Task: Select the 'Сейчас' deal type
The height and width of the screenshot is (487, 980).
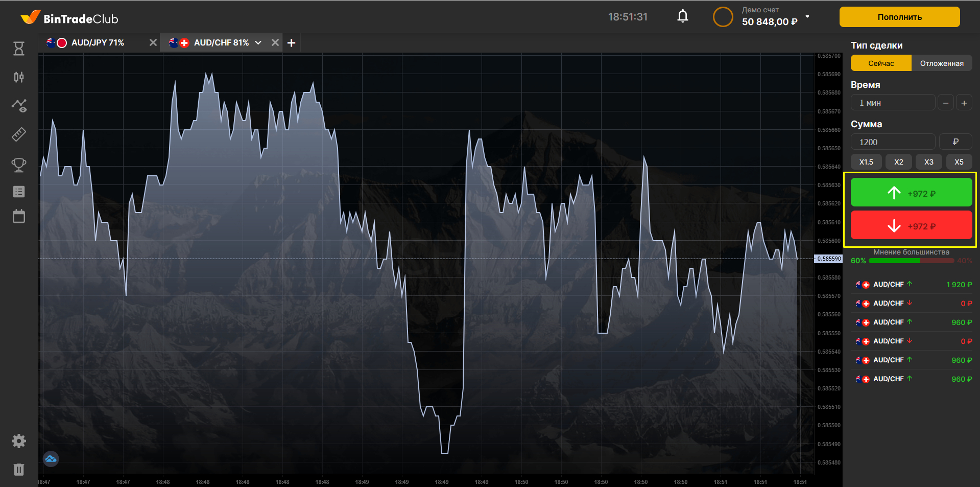Action: [x=881, y=63]
